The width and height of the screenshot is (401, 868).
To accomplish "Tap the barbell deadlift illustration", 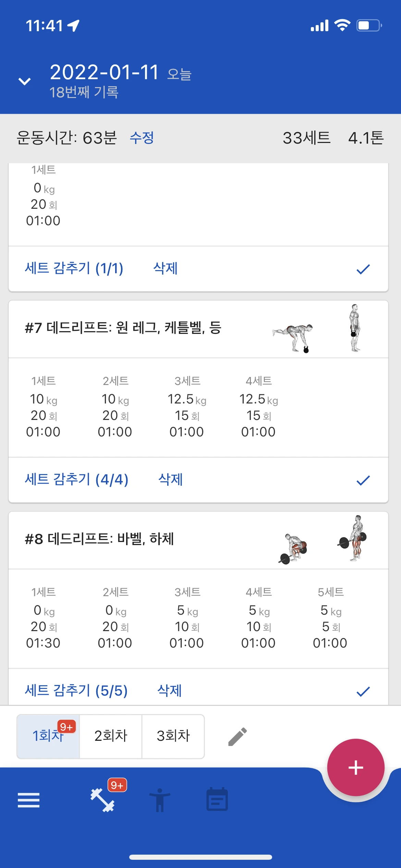I will click(x=322, y=540).
